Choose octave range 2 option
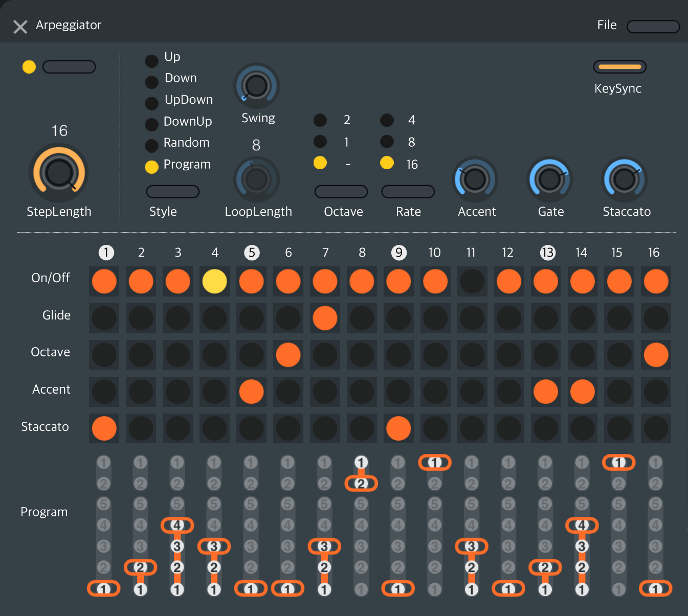Viewport: 688px width, 616px height. (x=320, y=120)
